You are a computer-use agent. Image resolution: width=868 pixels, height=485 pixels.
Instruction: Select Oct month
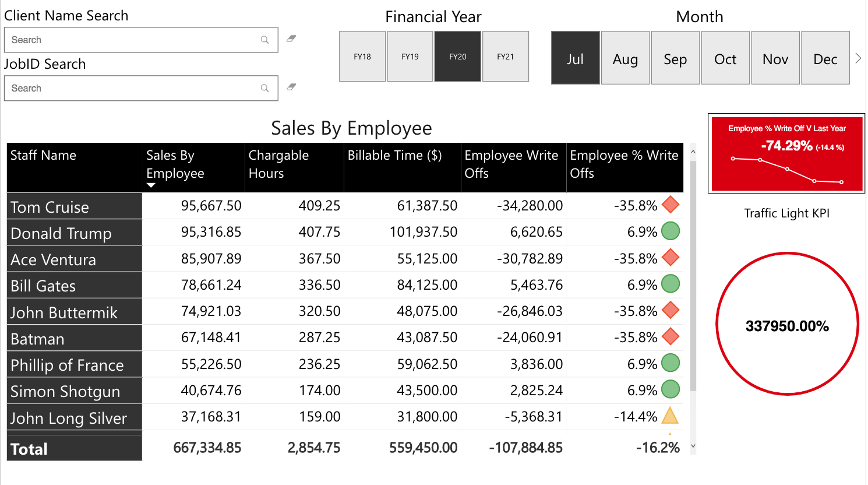pos(726,58)
